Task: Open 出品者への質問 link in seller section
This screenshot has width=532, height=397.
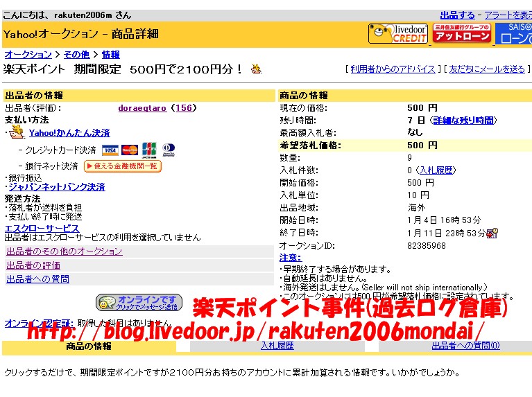Action: pyautogui.click(x=37, y=279)
